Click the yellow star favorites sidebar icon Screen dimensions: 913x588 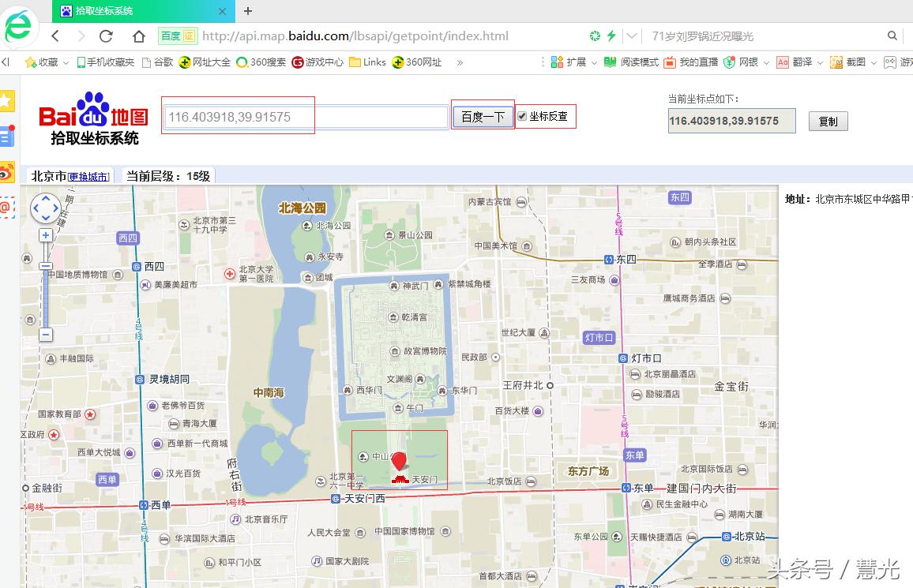7,101
